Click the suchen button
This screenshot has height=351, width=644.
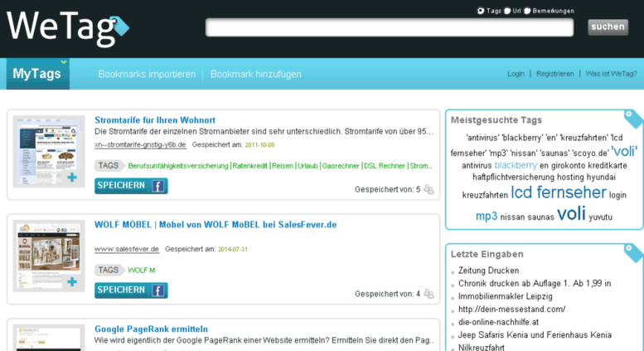pyautogui.click(x=608, y=27)
